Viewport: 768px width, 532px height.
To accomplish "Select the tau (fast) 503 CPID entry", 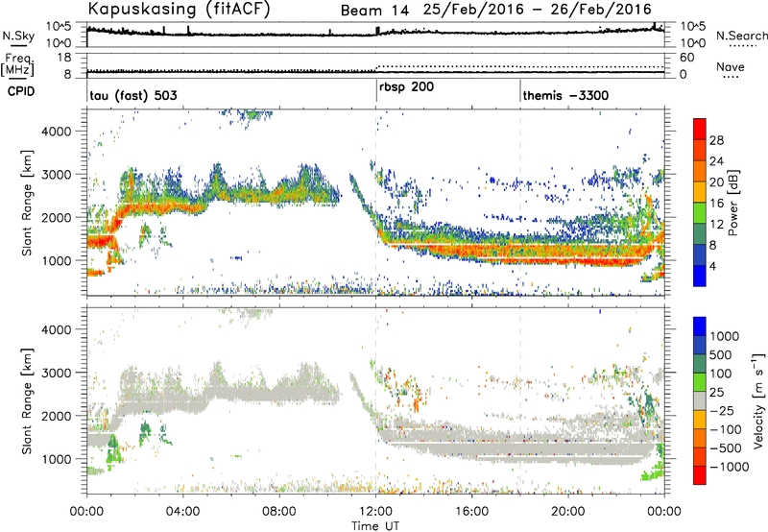I will 133,95.
